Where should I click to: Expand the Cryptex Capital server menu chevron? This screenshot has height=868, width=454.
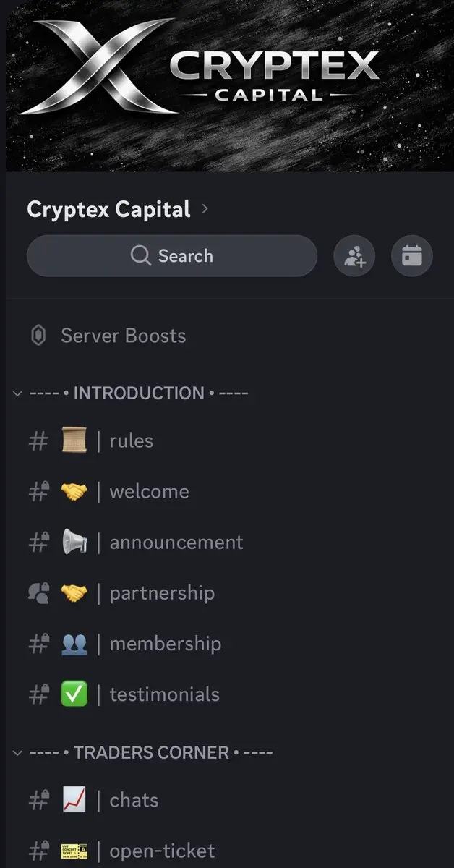[205, 209]
